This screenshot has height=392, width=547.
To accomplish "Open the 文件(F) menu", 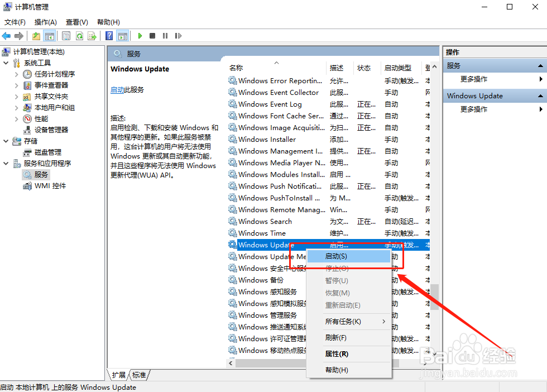I will (15, 22).
